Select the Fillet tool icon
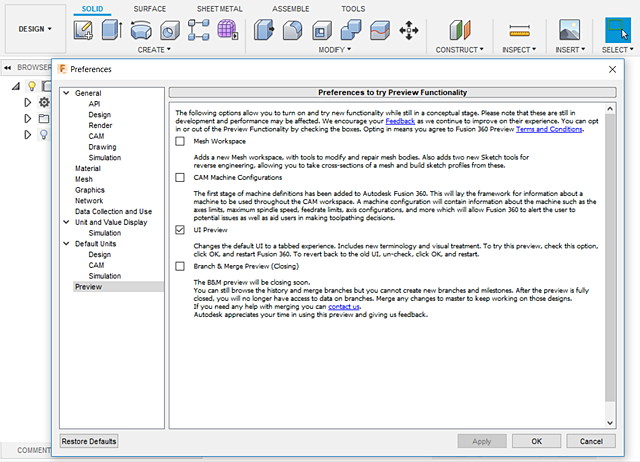The height and width of the screenshot is (462, 640). 295,30
